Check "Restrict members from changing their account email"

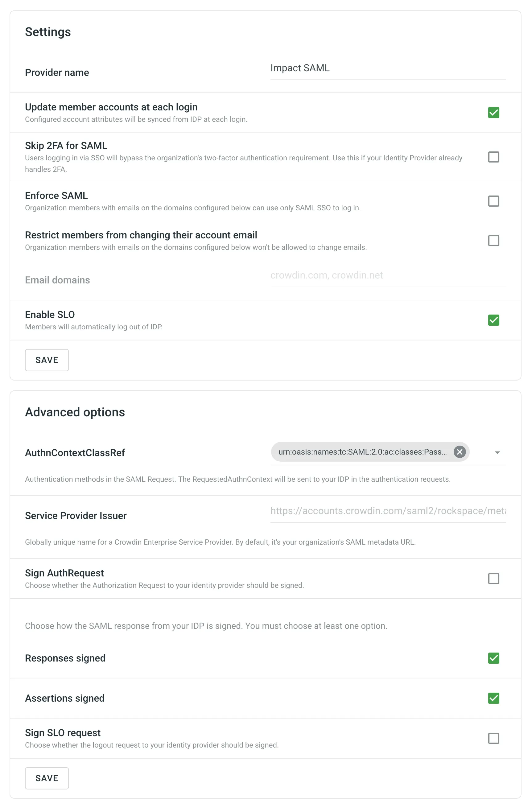(493, 240)
